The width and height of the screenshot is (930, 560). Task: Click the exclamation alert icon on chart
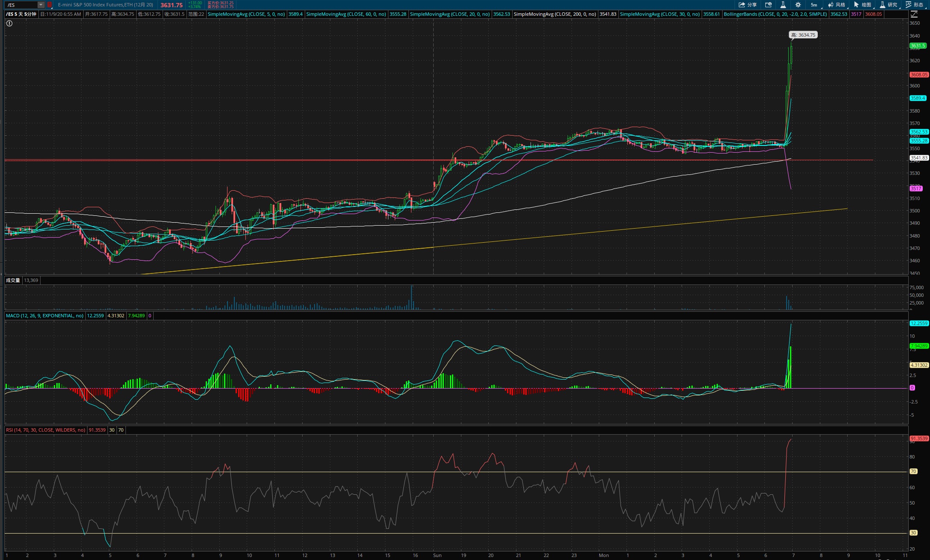tap(9, 23)
